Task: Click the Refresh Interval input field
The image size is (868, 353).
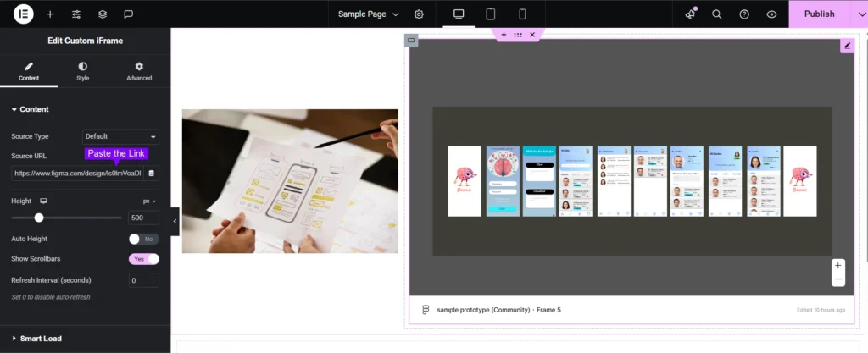Action: tap(144, 281)
